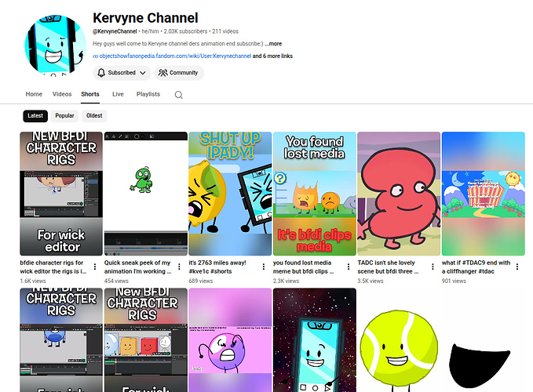This screenshot has width=533, height=392.
Task: Play the second-row 'New BFDI CHARACTER RIGS' blocks thumbnail
Action: click(x=146, y=340)
